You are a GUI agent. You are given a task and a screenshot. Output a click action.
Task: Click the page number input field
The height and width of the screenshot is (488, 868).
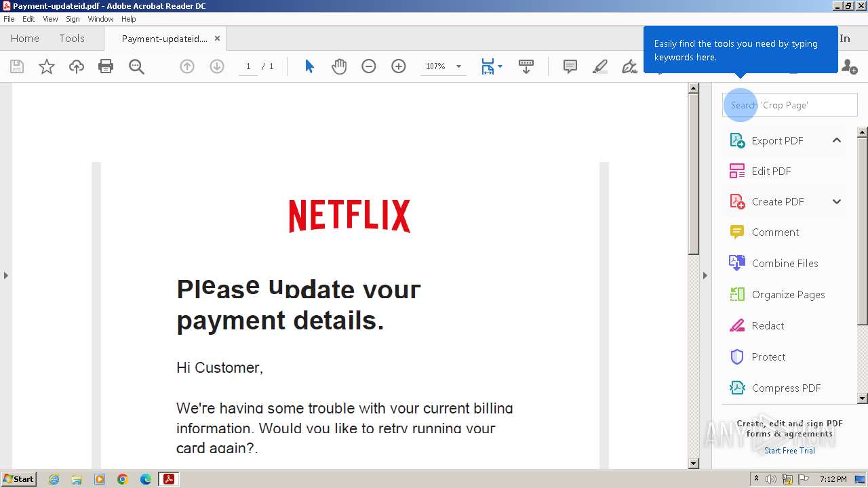[x=248, y=66]
